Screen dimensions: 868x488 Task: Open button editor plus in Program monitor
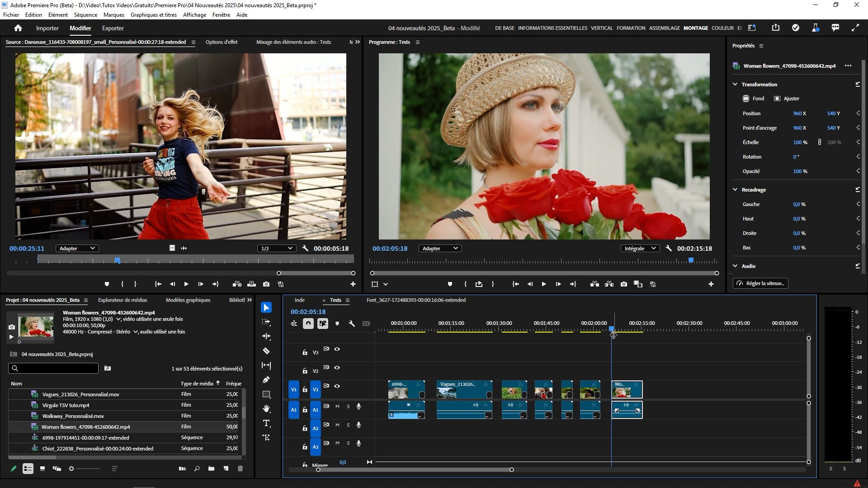coord(711,284)
